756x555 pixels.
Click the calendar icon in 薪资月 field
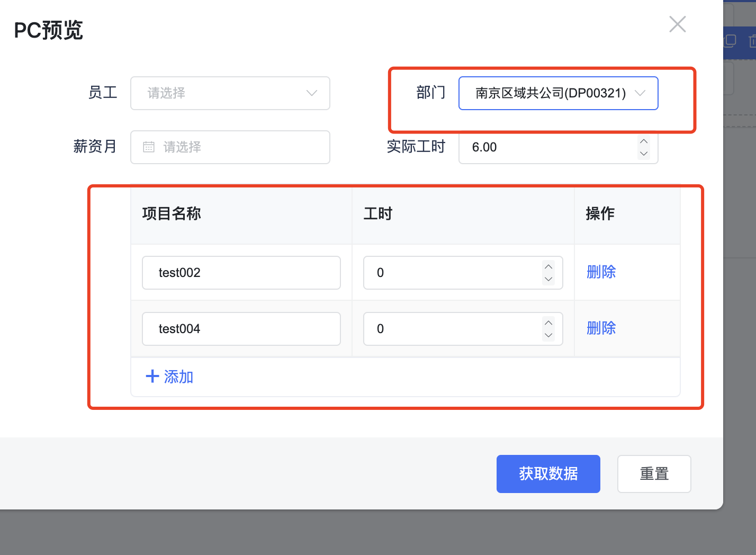tap(149, 147)
